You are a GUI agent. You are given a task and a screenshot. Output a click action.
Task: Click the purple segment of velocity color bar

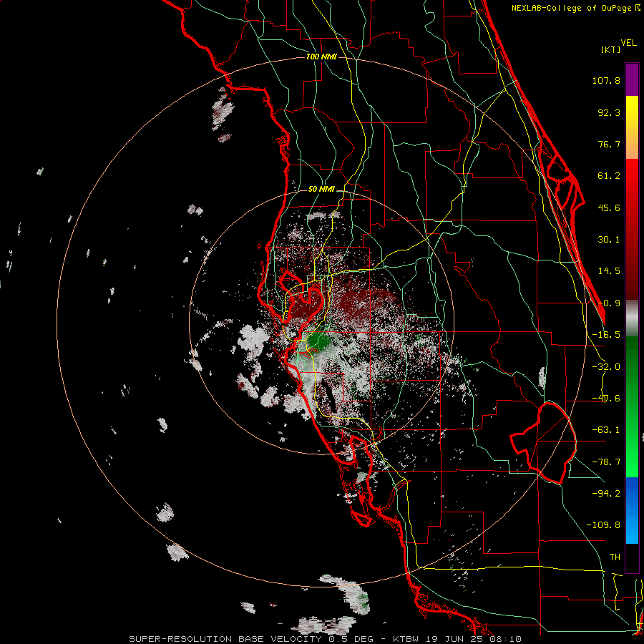pos(632,79)
